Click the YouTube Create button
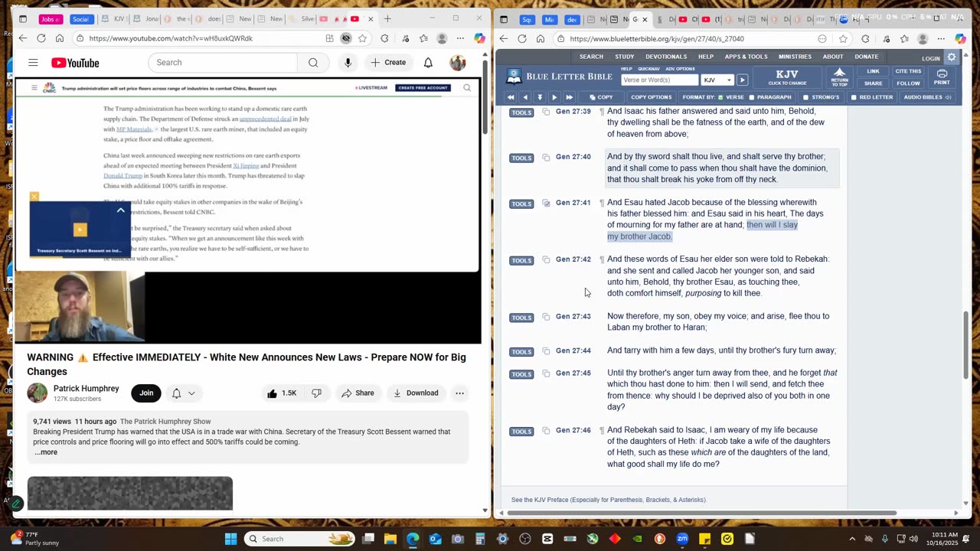Screen dimensions: 980x551 [388, 63]
